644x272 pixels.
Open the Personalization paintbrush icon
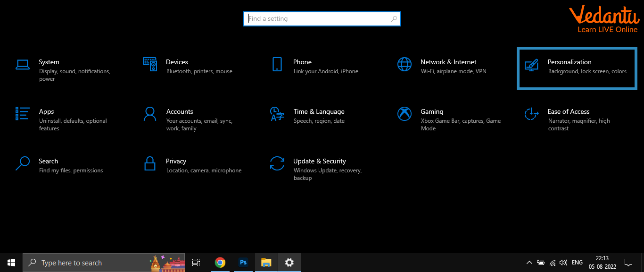pos(531,65)
